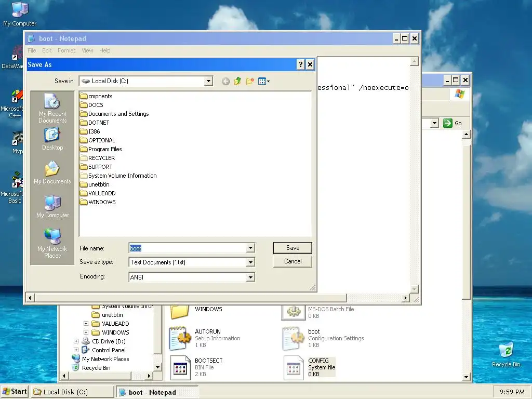Open the Notepad Help menu
This screenshot has width=532, height=399.
click(x=105, y=50)
